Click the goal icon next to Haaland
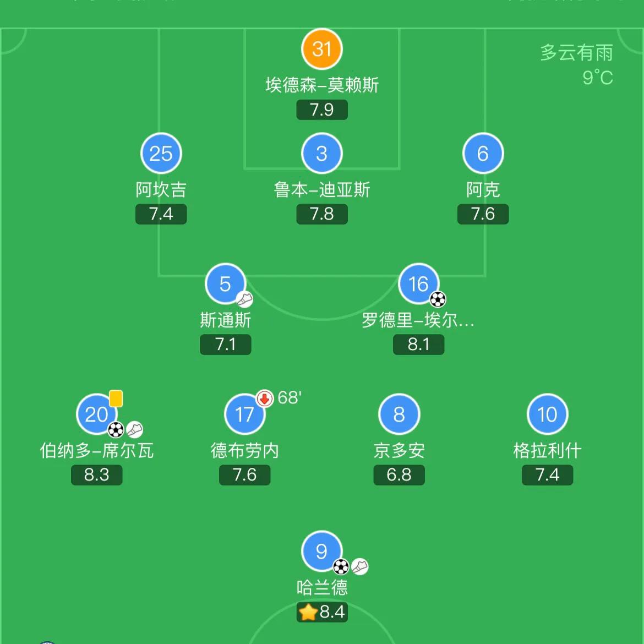 click(341, 565)
